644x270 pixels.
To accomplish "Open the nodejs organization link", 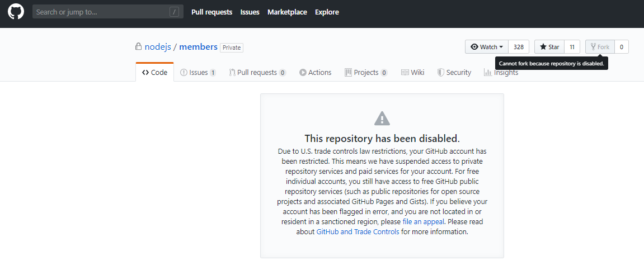I will click(x=158, y=47).
